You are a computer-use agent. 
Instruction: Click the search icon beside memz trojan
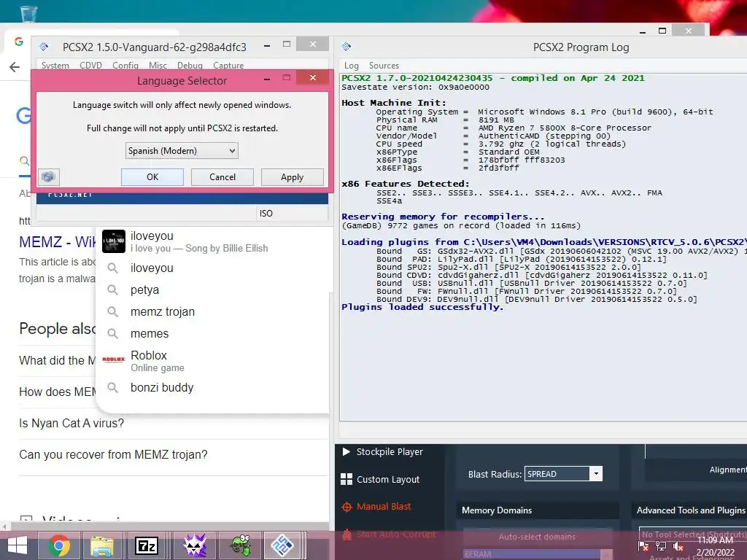(112, 311)
